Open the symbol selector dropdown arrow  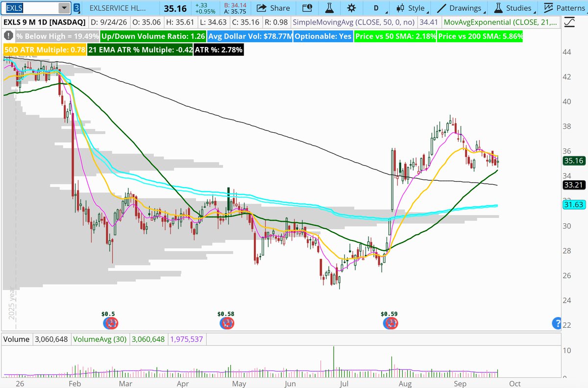pyautogui.click(x=64, y=8)
